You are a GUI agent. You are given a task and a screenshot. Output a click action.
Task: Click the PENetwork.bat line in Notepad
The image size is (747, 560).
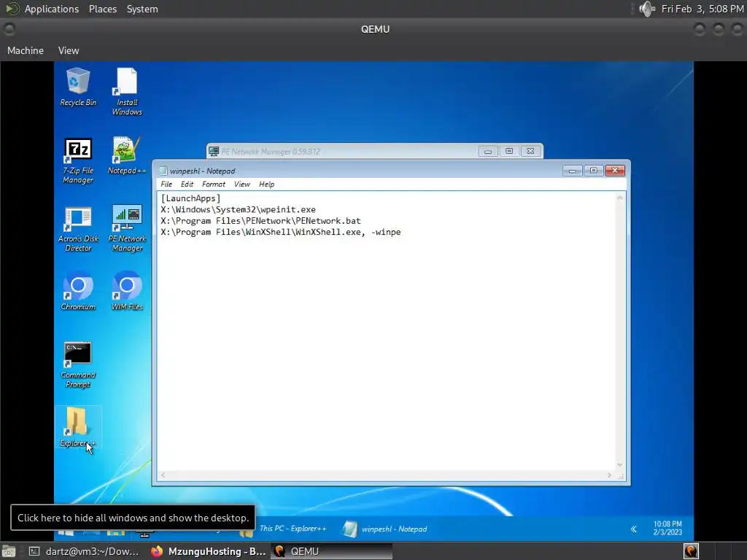point(260,221)
